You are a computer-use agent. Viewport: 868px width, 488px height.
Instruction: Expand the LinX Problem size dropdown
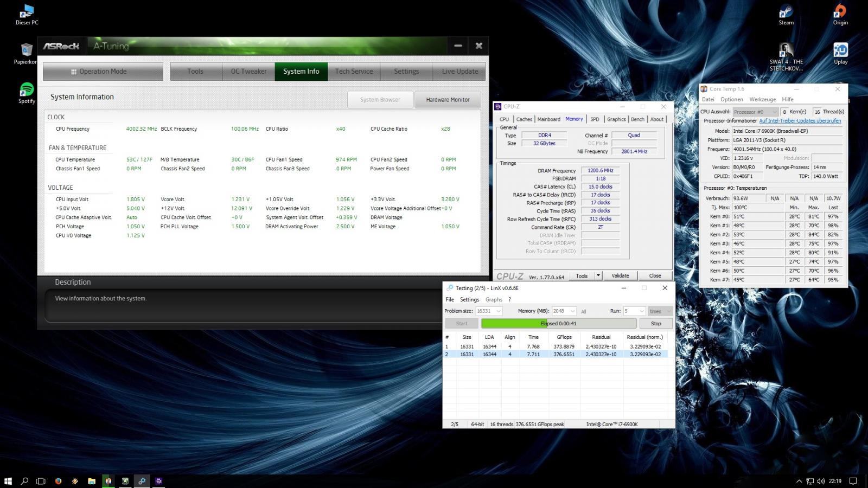499,311
